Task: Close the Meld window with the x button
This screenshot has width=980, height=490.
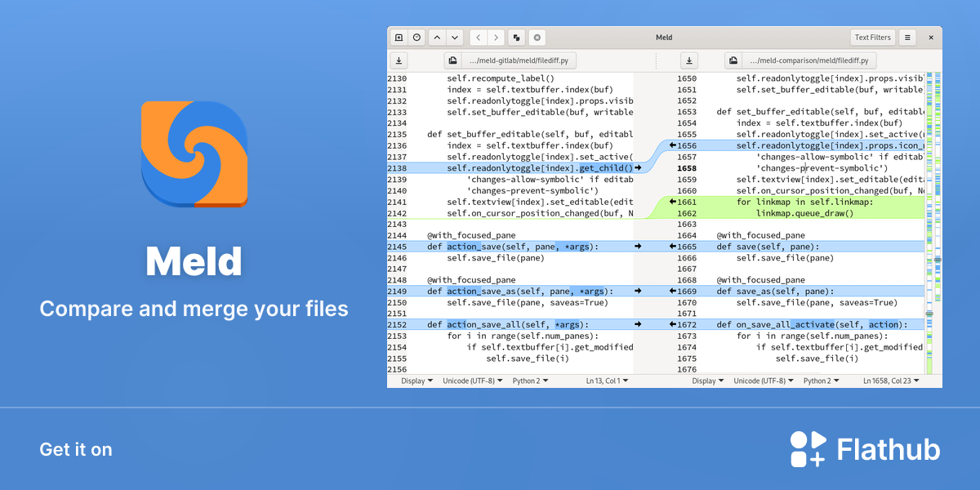Action: (x=930, y=38)
